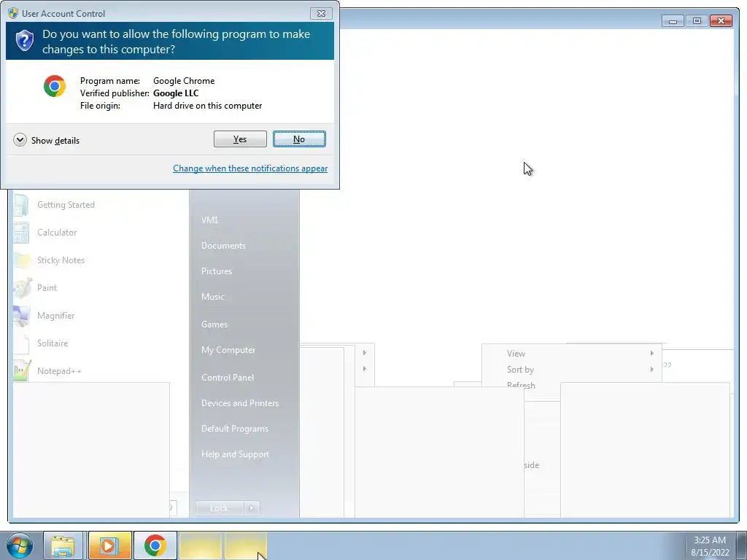Click 'Hard drive on this computer' text
This screenshot has width=747, height=560.
point(207,106)
